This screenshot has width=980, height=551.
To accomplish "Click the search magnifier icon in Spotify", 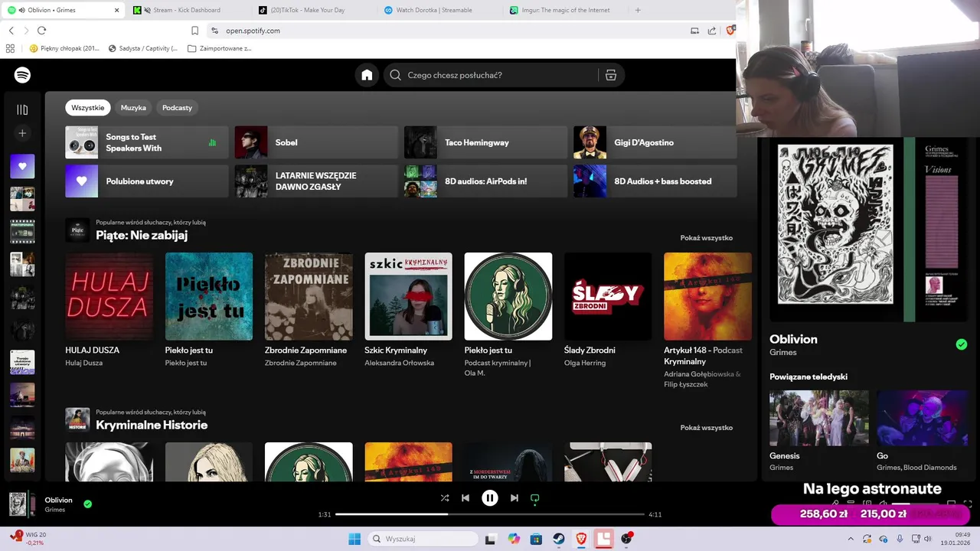I will (x=395, y=75).
